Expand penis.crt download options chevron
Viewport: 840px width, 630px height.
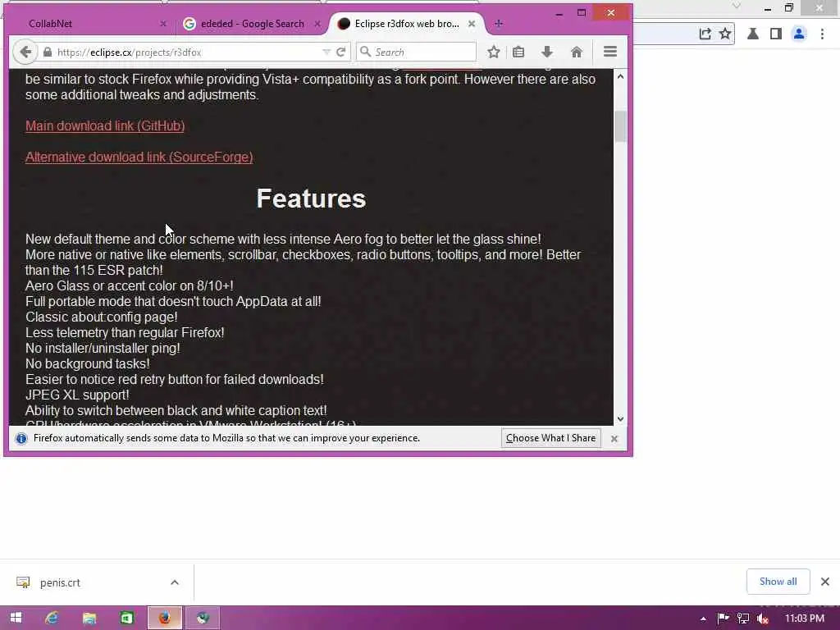click(x=175, y=582)
